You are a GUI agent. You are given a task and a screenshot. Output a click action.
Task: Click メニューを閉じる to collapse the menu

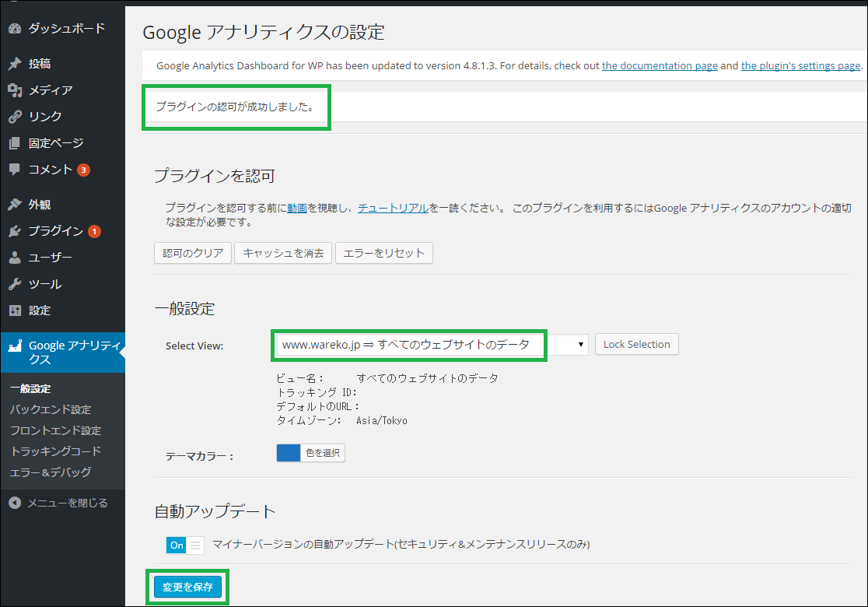(x=68, y=503)
